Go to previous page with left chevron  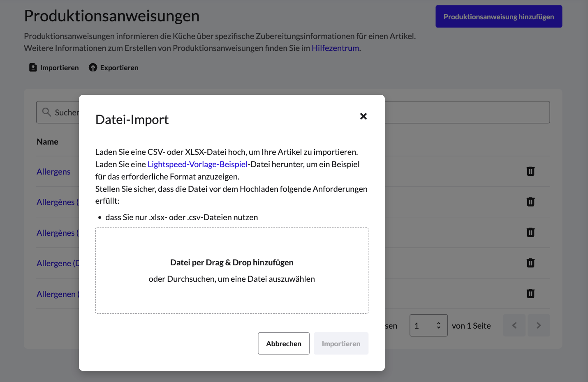click(514, 325)
